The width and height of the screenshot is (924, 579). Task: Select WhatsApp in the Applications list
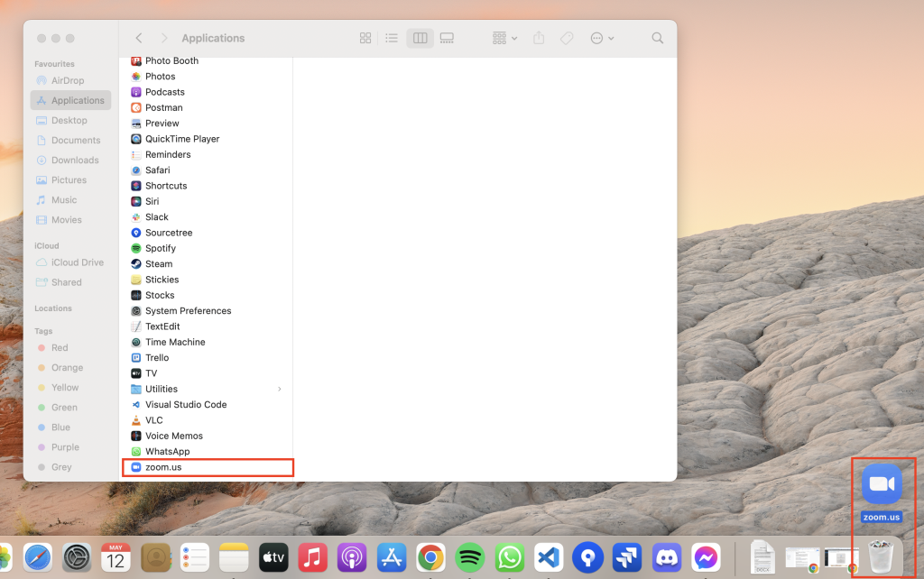coord(208,451)
